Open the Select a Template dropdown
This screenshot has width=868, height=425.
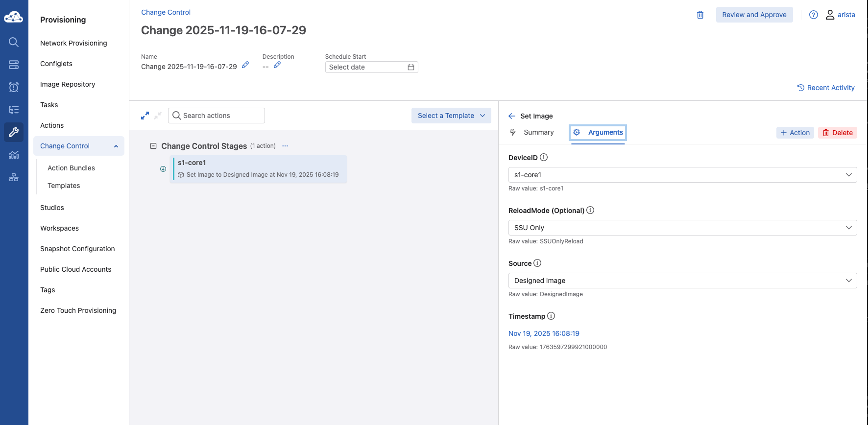(451, 116)
